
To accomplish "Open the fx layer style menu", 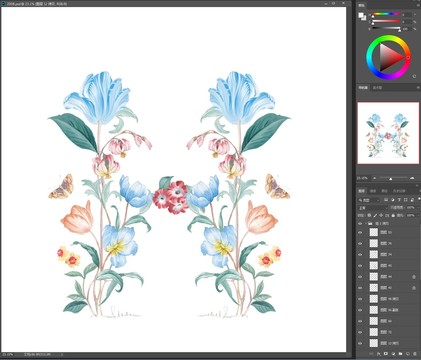I will coord(379,354).
